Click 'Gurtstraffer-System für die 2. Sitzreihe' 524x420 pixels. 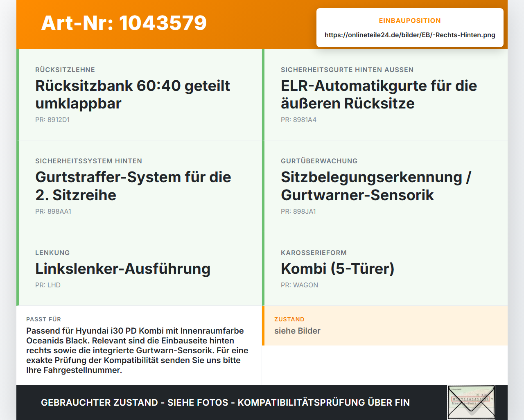pyautogui.click(x=133, y=186)
